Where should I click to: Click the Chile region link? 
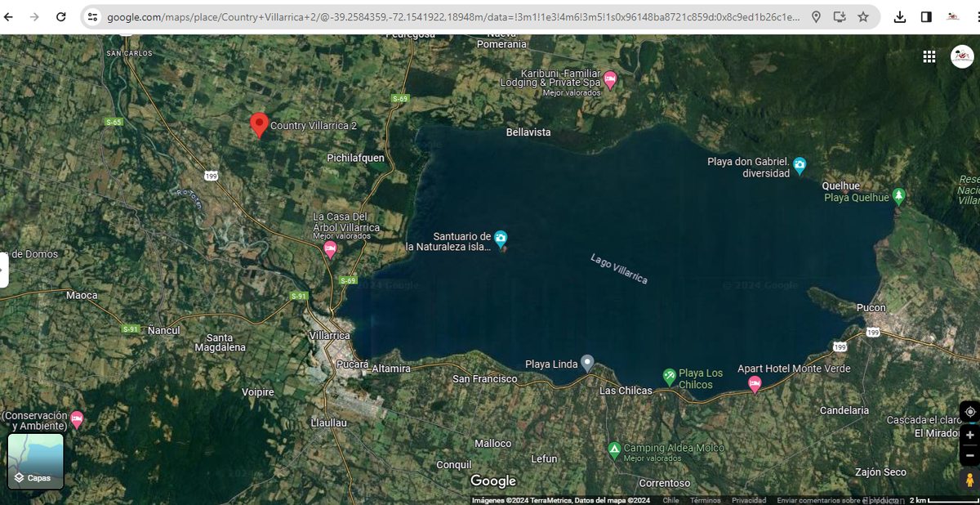coord(670,500)
